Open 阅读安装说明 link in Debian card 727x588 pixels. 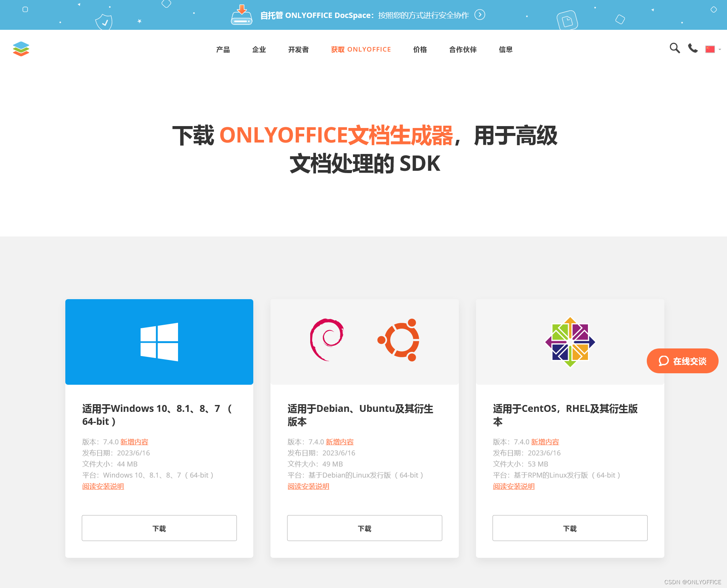point(308,486)
